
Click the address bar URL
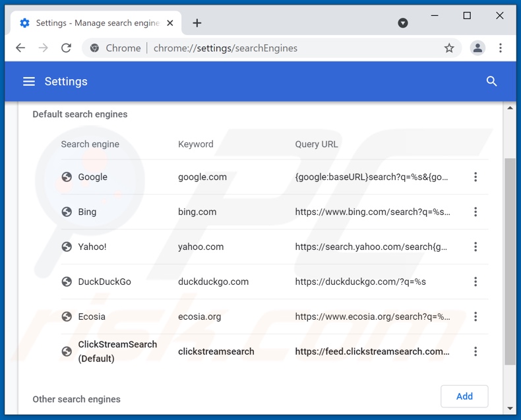(226, 48)
